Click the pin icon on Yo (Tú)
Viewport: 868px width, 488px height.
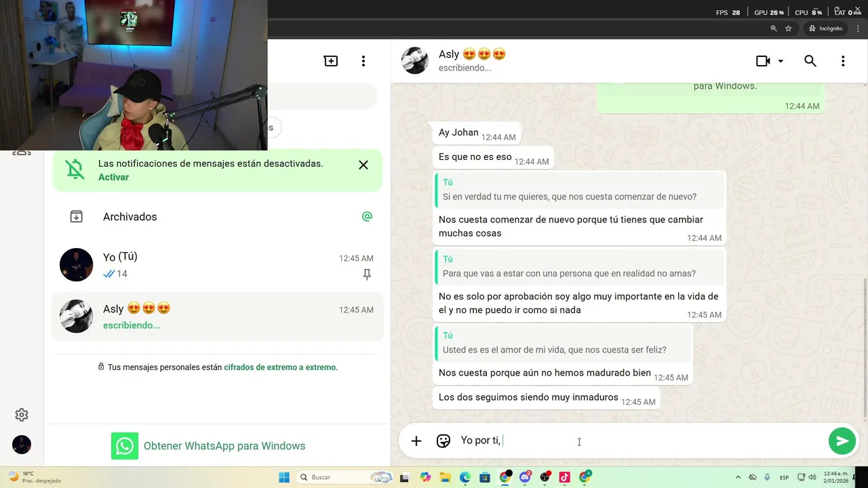(x=367, y=274)
